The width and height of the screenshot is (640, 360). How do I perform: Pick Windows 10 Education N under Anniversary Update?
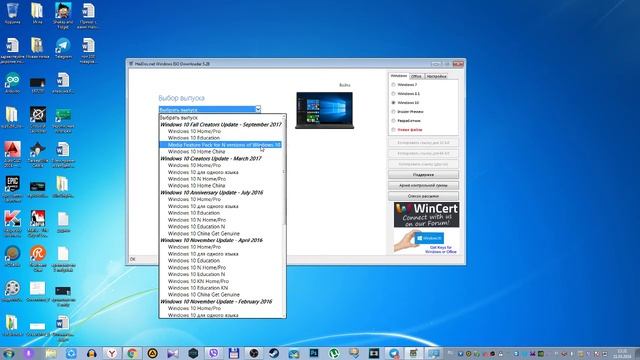tap(220, 227)
